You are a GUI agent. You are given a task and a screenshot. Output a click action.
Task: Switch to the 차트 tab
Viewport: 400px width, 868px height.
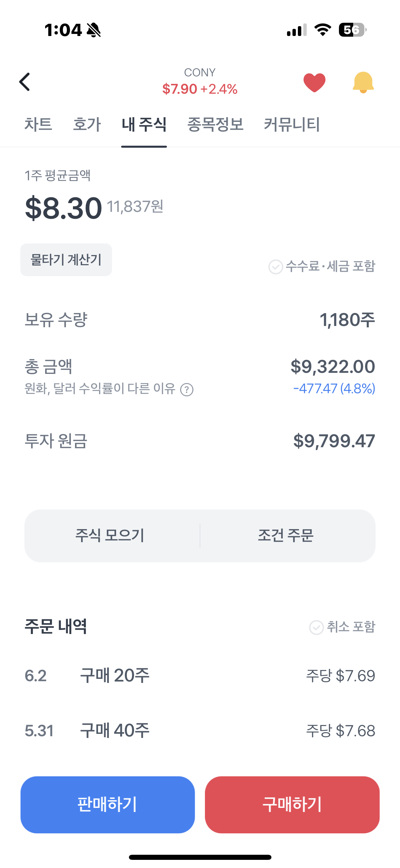coord(38,124)
